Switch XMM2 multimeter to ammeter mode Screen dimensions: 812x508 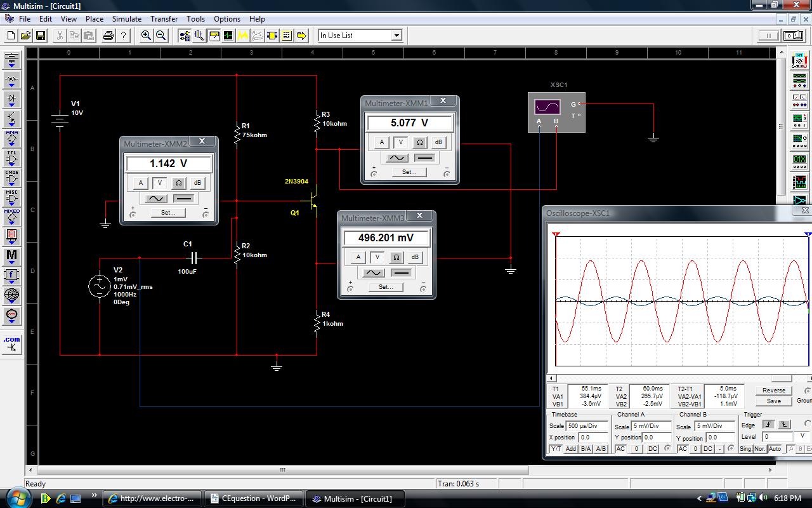(141, 183)
